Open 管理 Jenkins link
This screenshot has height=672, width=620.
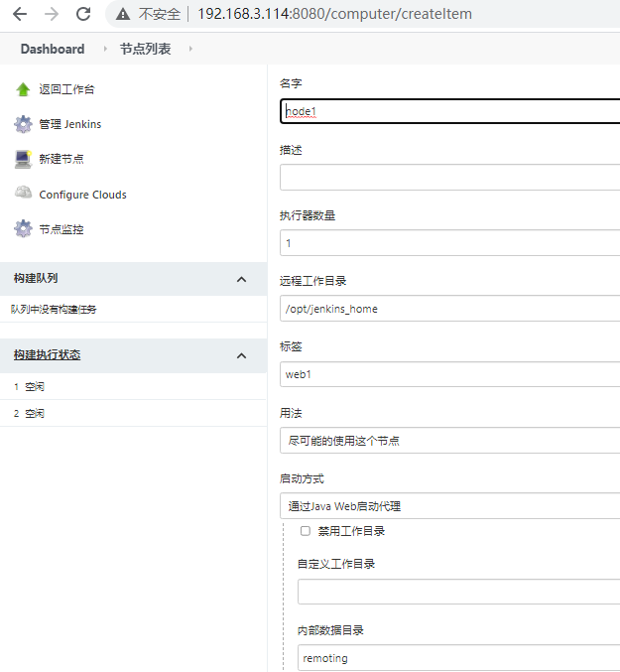[x=70, y=124]
